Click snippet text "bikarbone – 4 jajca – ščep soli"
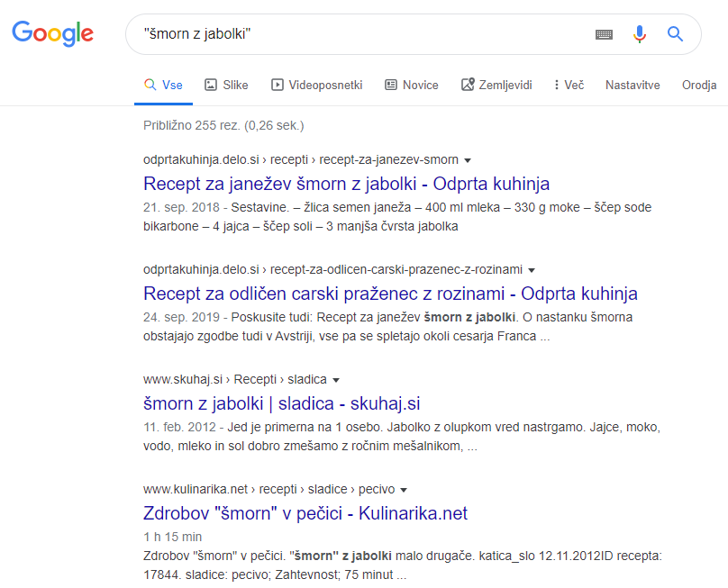The image size is (728, 588). pos(228,227)
